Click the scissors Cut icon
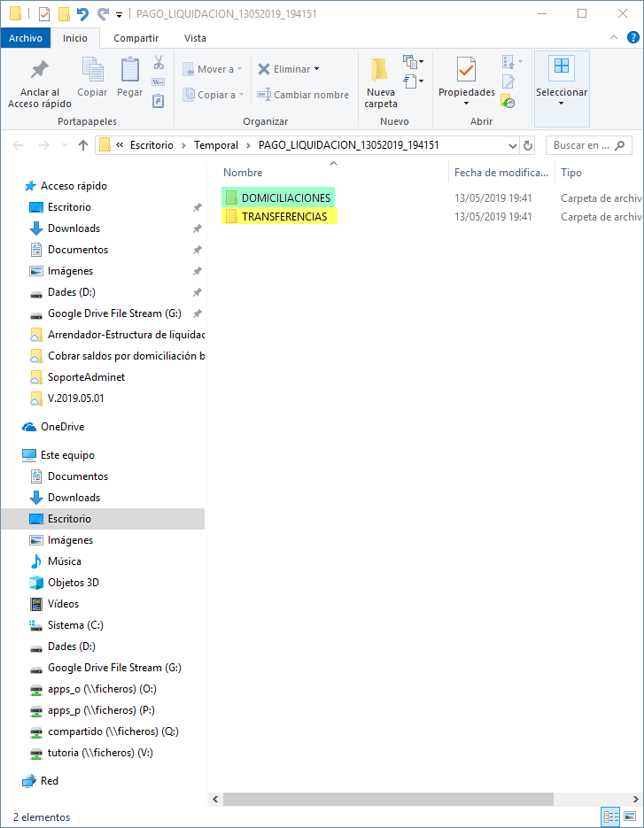 pyautogui.click(x=159, y=62)
